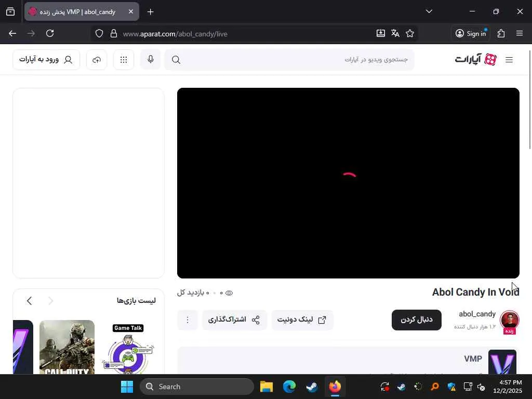The image size is (532, 399).
Task: Open tracking protection shield icon
Action: pyautogui.click(x=99, y=34)
